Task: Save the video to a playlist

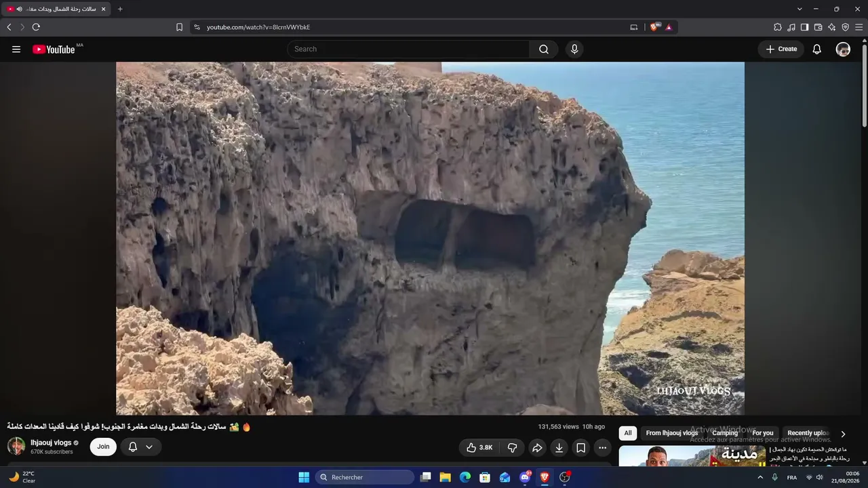Action: 580,447
